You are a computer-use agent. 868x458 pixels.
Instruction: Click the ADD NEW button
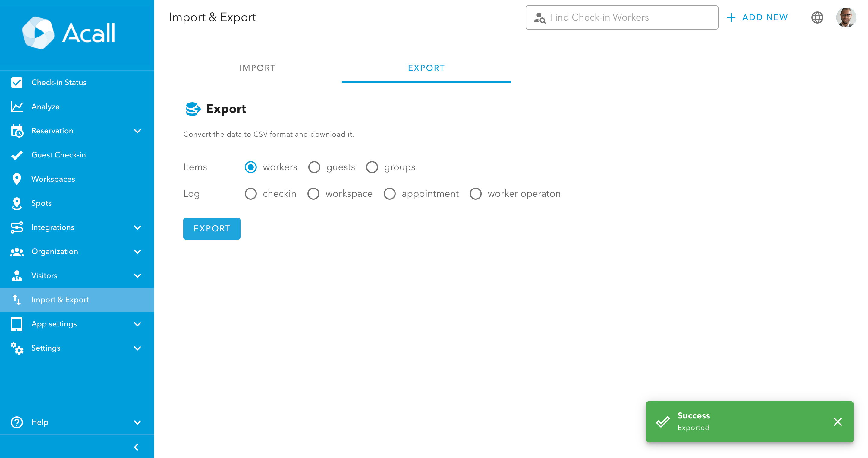coord(757,17)
